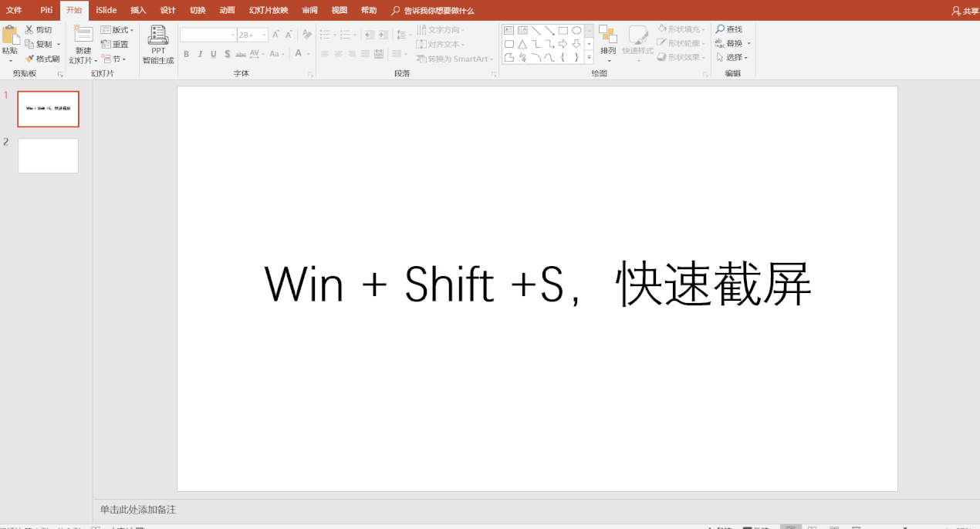
Task: Click the 共享 share button
Action: 965,10
